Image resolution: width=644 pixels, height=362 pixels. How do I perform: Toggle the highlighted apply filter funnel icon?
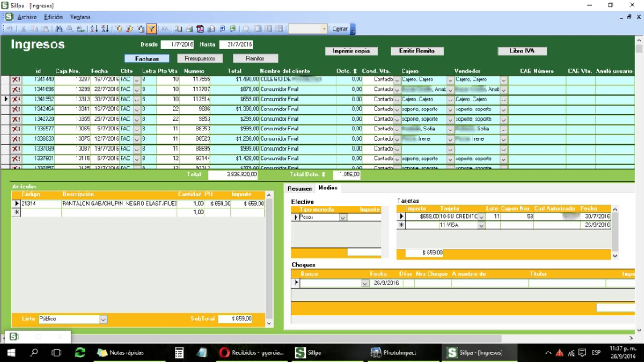[151, 29]
